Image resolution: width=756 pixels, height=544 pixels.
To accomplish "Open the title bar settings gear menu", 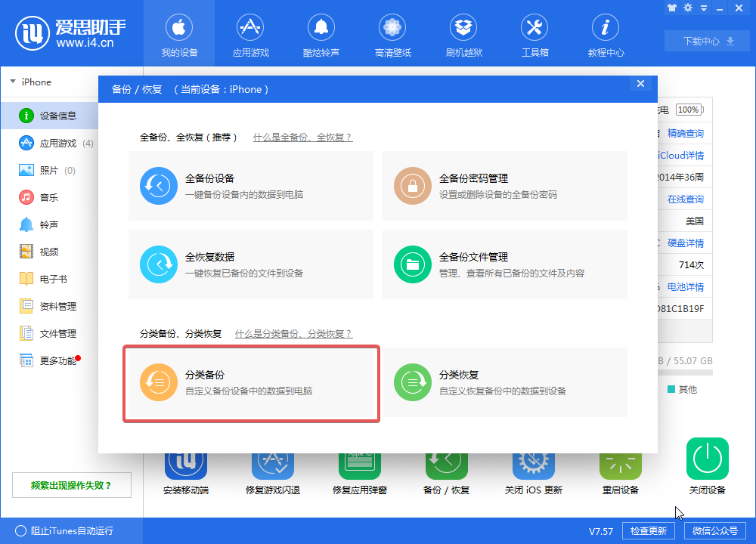I will tap(689, 8).
